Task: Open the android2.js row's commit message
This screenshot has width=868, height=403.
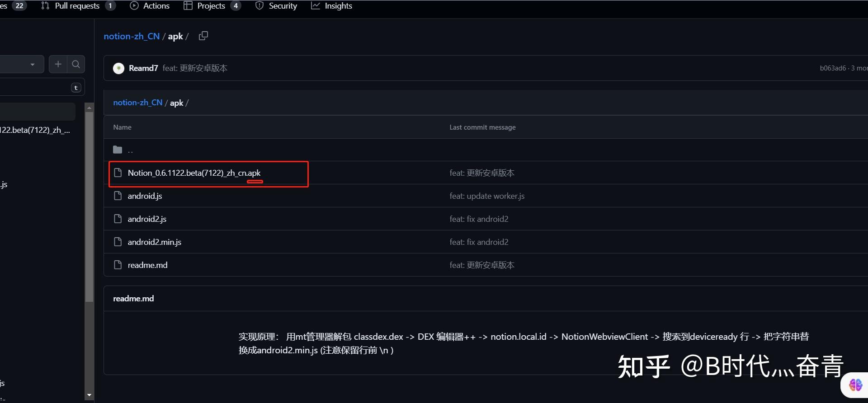Action: pos(479,219)
